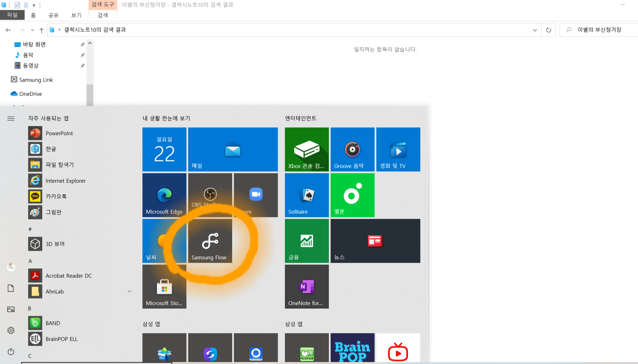Select 음악 in navigation pane
Image resolution: width=638 pixels, height=364 pixels.
coord(28,55)
